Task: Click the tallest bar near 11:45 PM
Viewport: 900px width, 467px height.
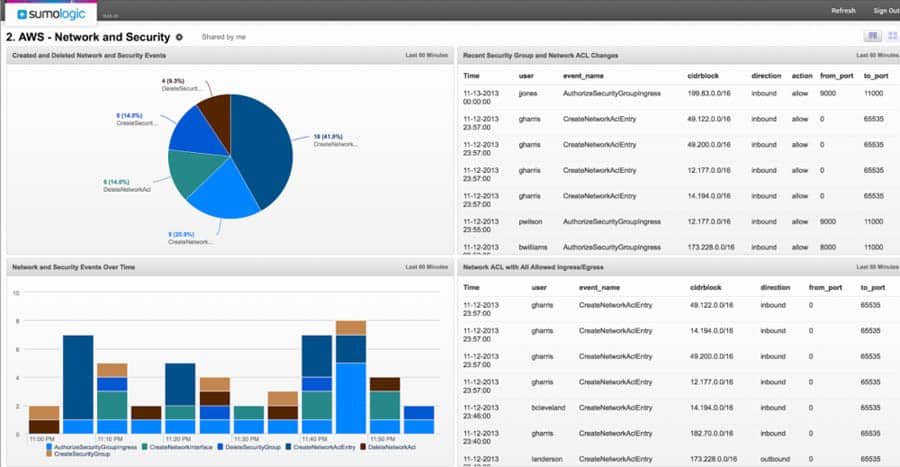Action: [351, 378]
